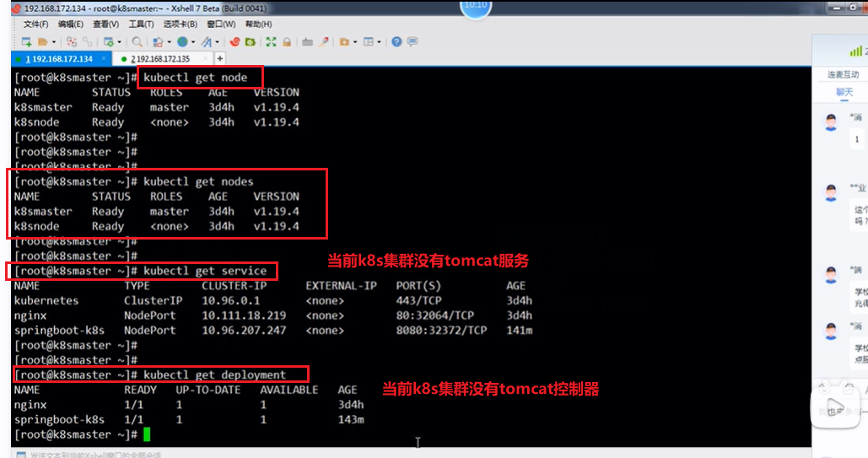Open the green Xagent icon

[x=251, y=41]
